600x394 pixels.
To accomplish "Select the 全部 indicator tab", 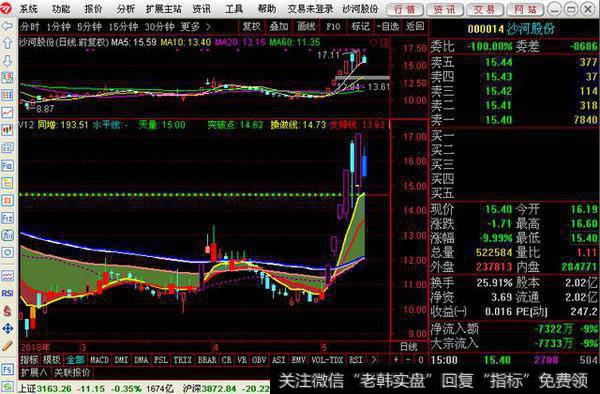I will point(75,360).
